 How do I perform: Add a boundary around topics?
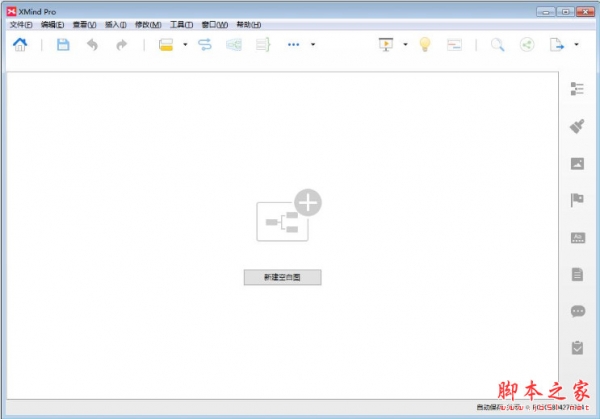point(234,45)
